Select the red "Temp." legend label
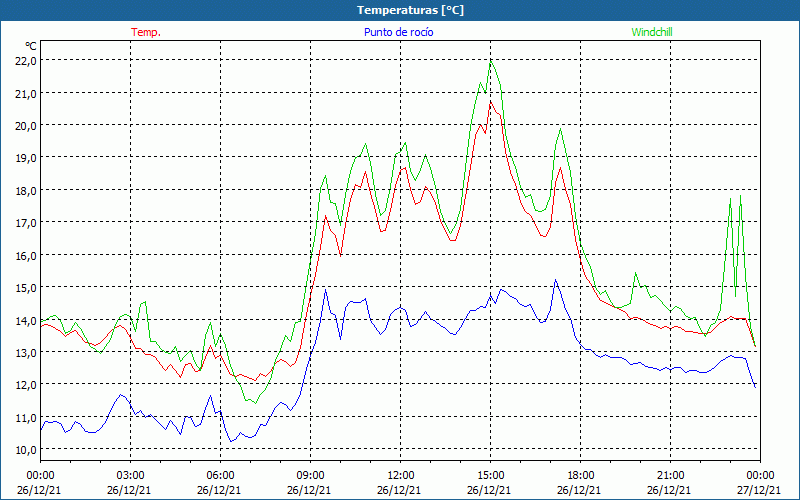Screen dimensions: 800x500 [146, 32]
